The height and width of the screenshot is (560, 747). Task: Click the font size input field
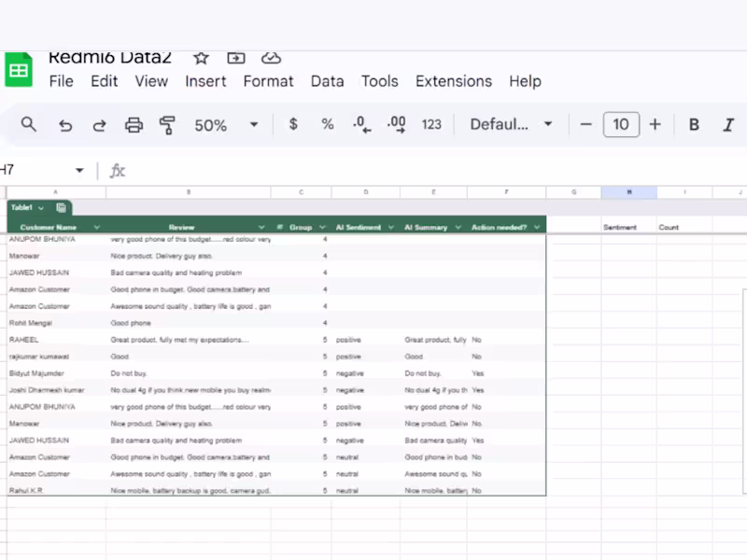621,124
